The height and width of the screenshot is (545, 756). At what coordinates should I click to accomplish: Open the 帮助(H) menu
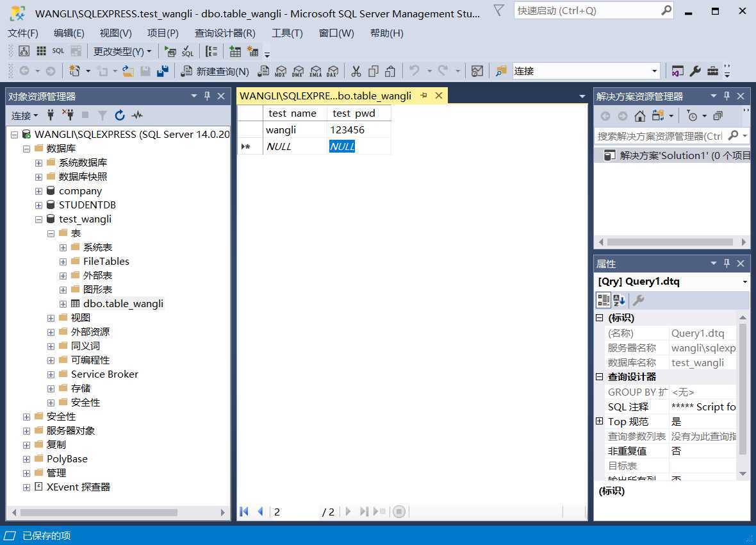click(x=387, y=33)
